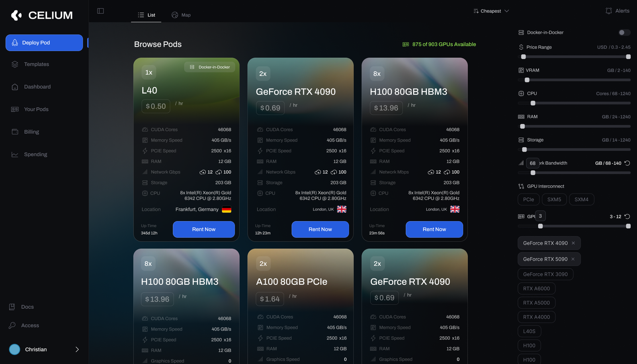Click the Price Range dollar icon
This screenshot has height=364, width=637.
[521, 47]
